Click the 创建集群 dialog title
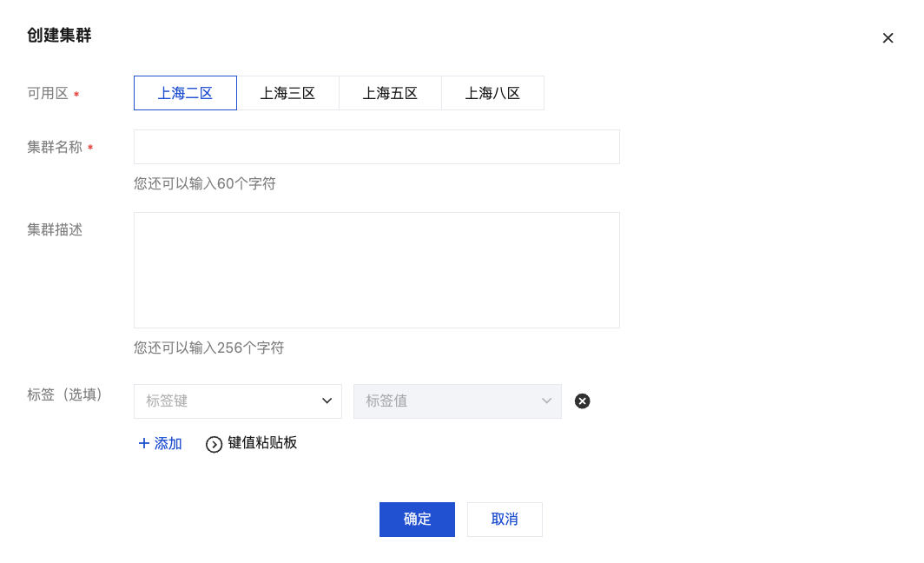 pos(59,36)
